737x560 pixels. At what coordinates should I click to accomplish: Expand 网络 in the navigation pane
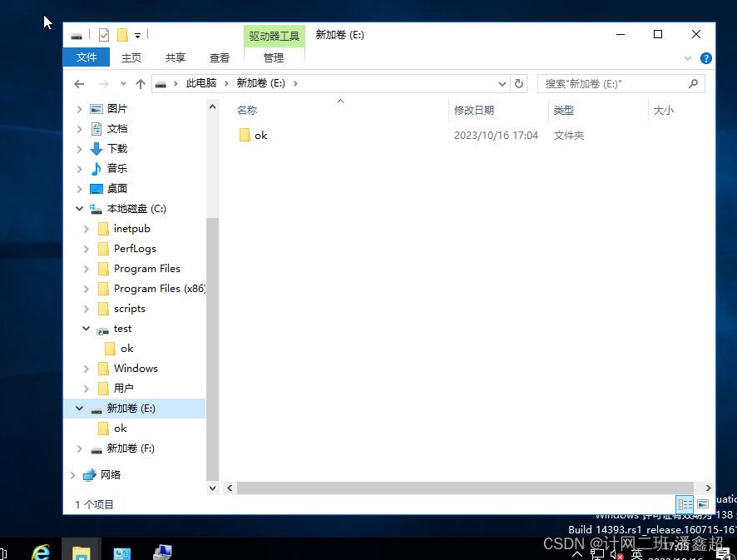(x=73, y=474)
